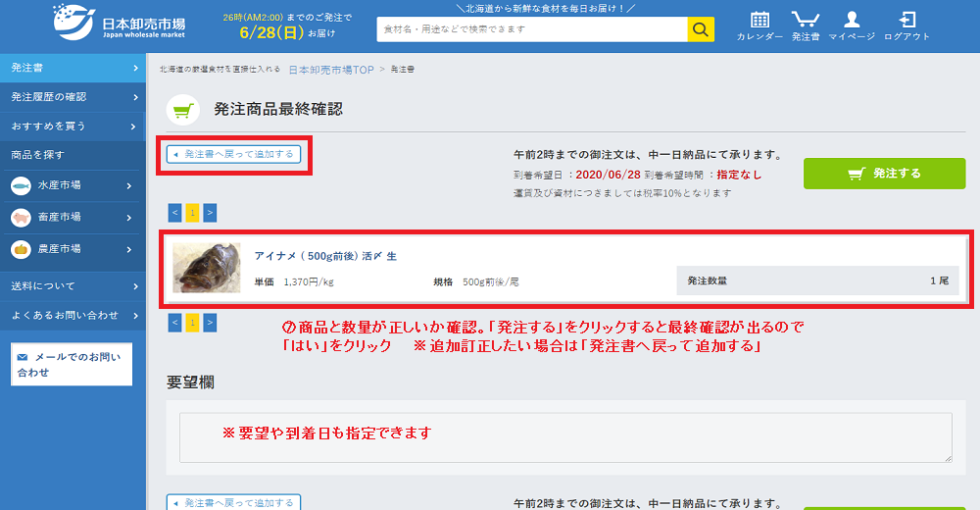Click the アイナメ product thumbnail
The image size is (980, 510).
tap(206, 268)
